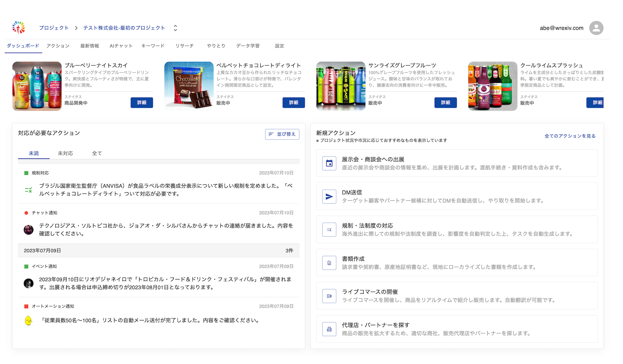Screen dimensions: 623x364
Task: Click the プロジェクト breadcrumb link
Action: coord(54,28)
